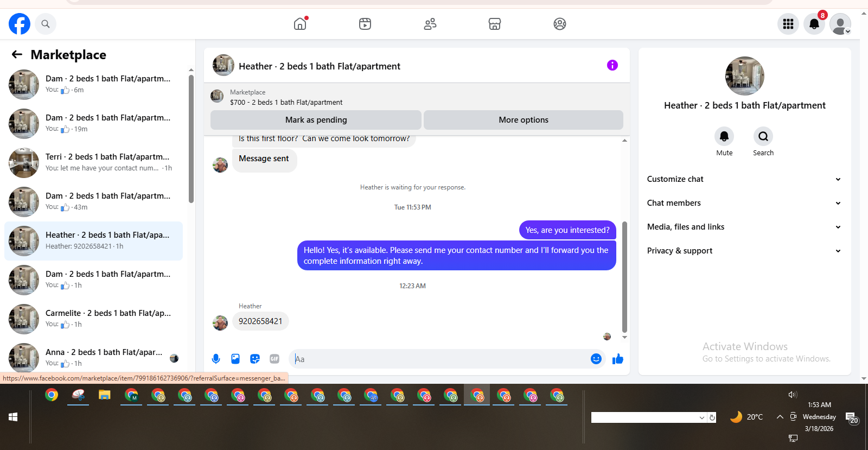Send a thumbs-up like
868x450 pixels.
(618, 359)
